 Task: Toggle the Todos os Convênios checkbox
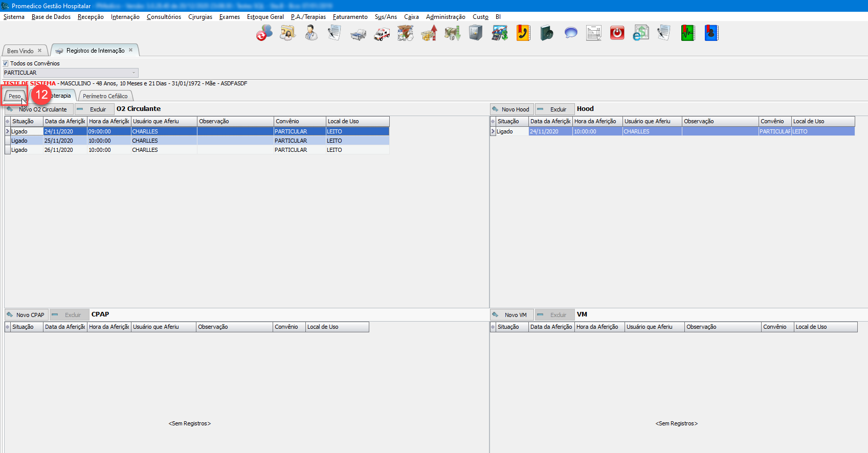[6, 63]
